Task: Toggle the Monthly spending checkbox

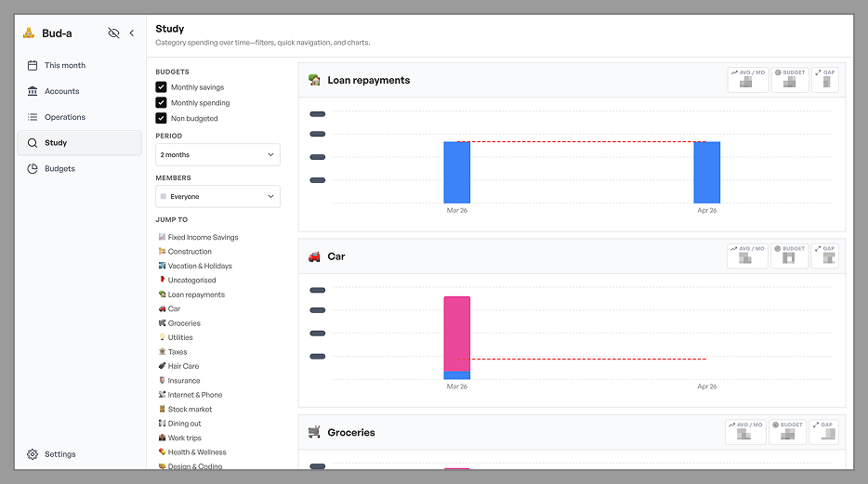Action: pyautogui.click(x=161, y=103)
